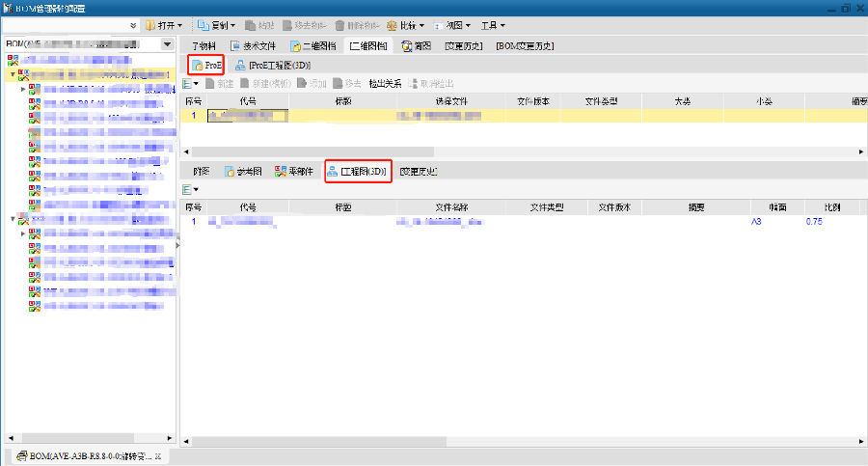Collapse the highlighted root tree node
Image resolution: width=868 pixels, height=466 pixels.
(x=14, y=73)
